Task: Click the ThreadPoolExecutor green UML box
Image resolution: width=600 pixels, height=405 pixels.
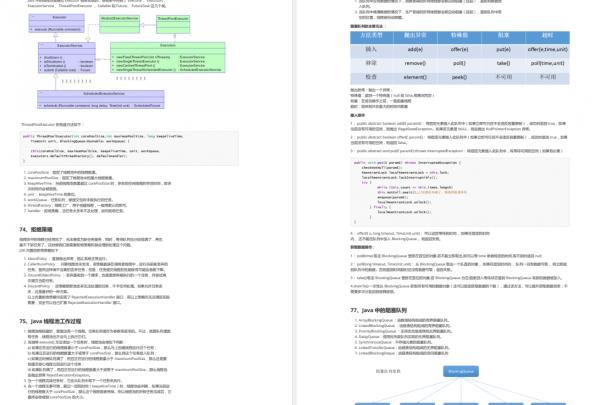Action: [173, 24]
